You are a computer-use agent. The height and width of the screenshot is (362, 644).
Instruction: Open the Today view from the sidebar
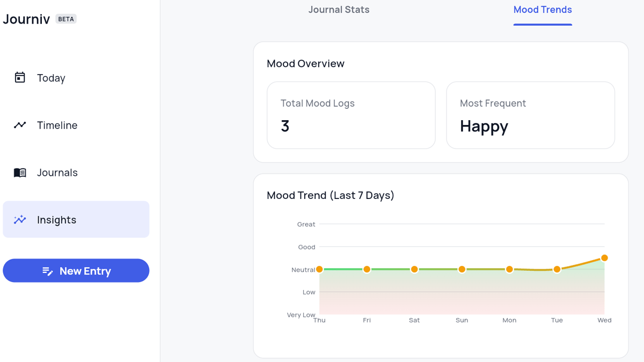[x=50, y=78]
